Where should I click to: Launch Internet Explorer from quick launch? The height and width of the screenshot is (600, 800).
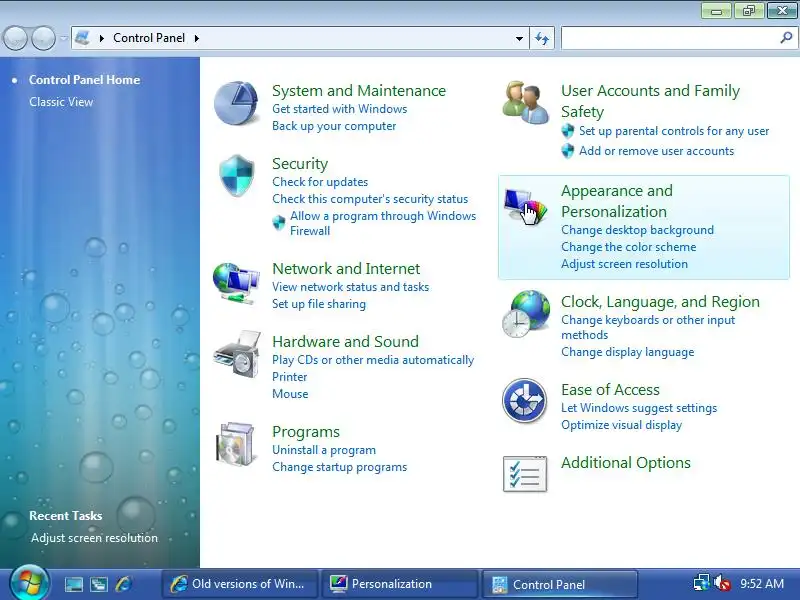point(124,584)
